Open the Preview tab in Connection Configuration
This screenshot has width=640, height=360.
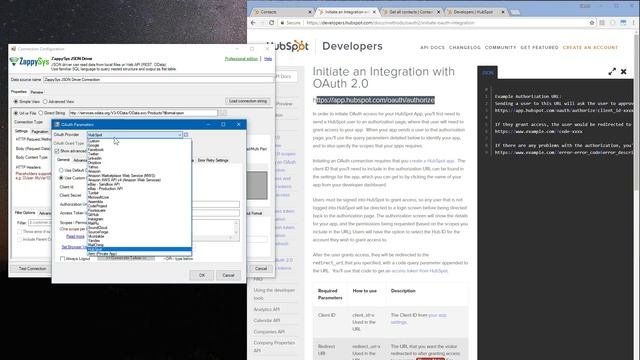[x=37, y=92]
